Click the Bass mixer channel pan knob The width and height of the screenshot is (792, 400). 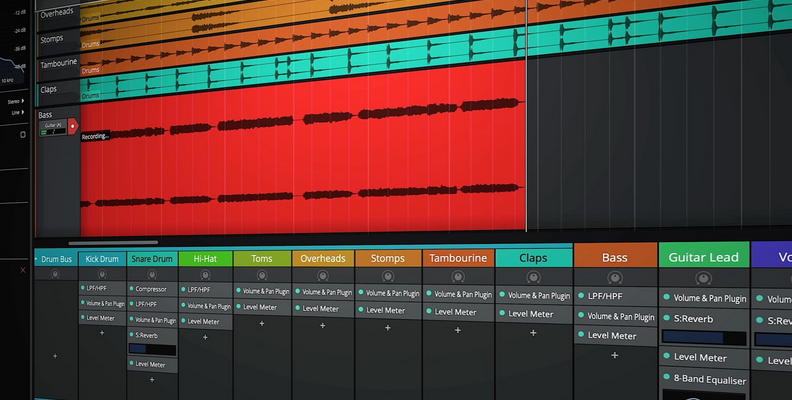(x=614, y=277)
